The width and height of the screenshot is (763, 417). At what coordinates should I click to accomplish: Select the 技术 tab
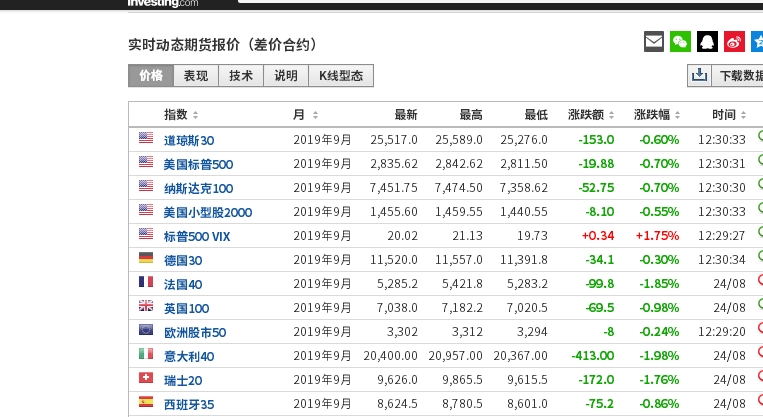coord(241,76)
